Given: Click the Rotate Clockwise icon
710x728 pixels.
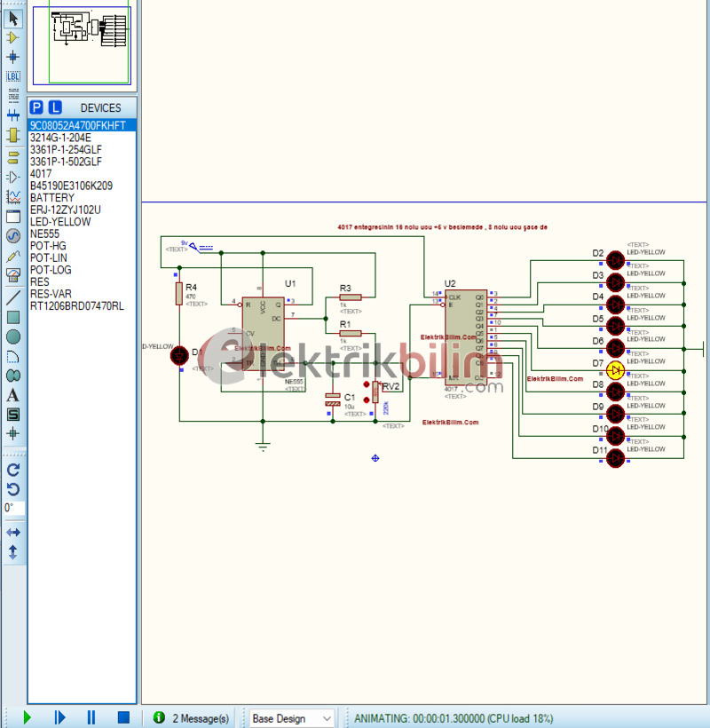Looking at the screenshot, I should [12, 470].
